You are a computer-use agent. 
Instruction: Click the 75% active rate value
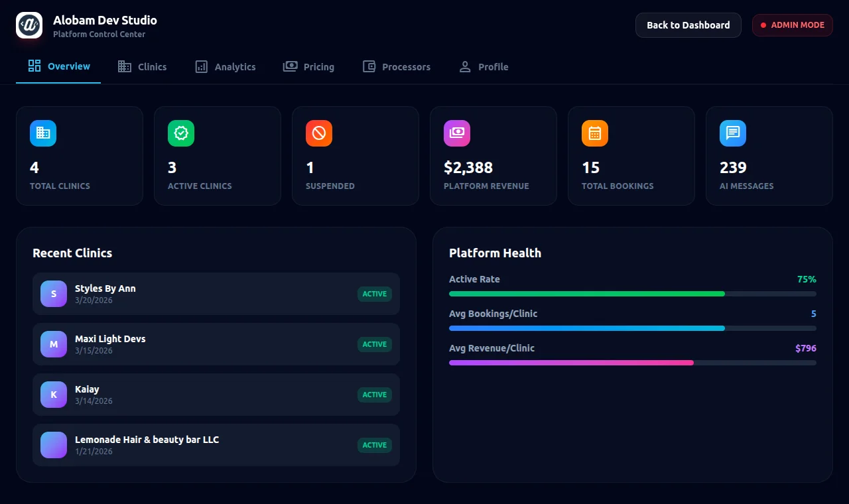[x=807, y=279]
